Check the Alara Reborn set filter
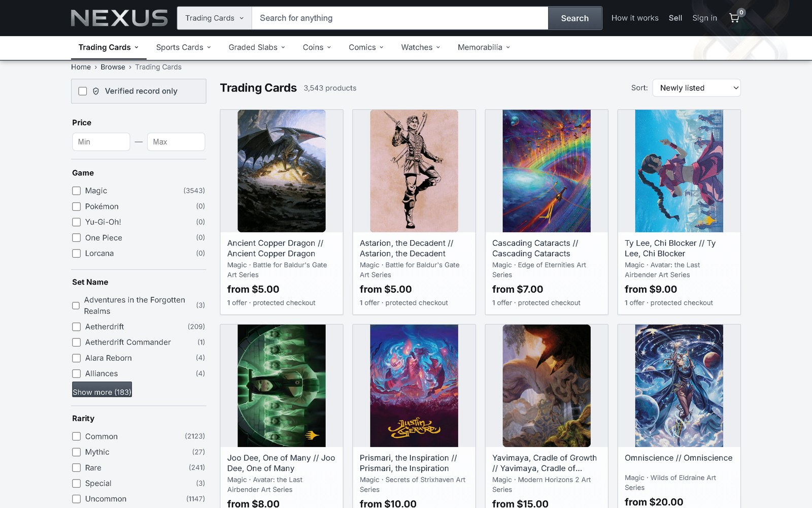The height and width of the screenshot is (508, 812). click(76, 358)
